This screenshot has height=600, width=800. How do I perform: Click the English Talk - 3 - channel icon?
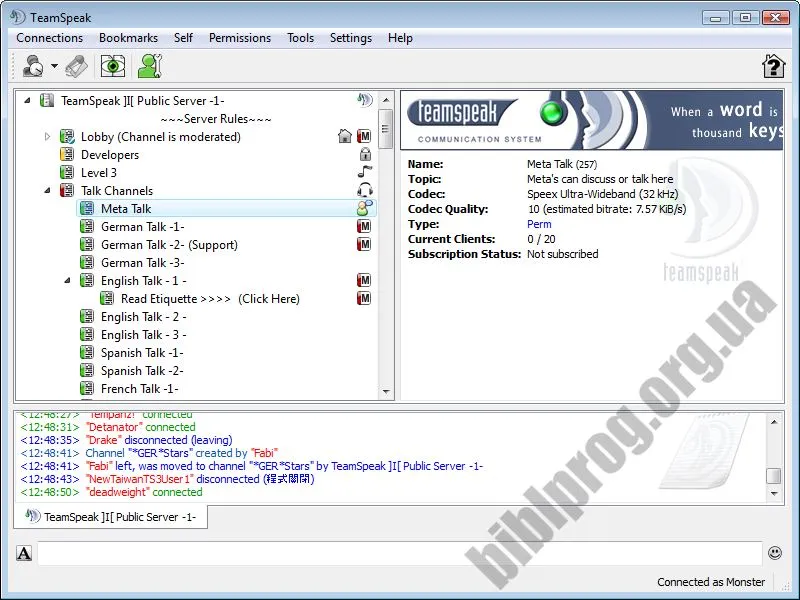tap(87, 334)
